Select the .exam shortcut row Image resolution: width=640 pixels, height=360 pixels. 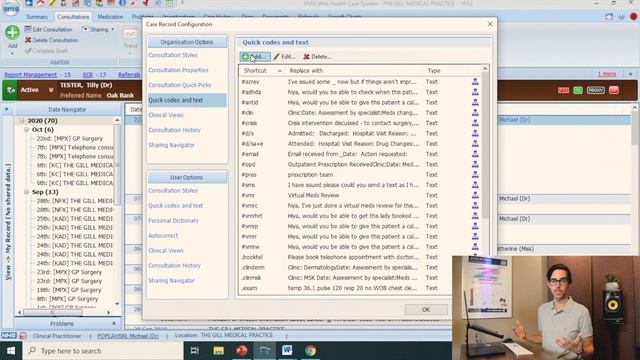pos(345,288)
